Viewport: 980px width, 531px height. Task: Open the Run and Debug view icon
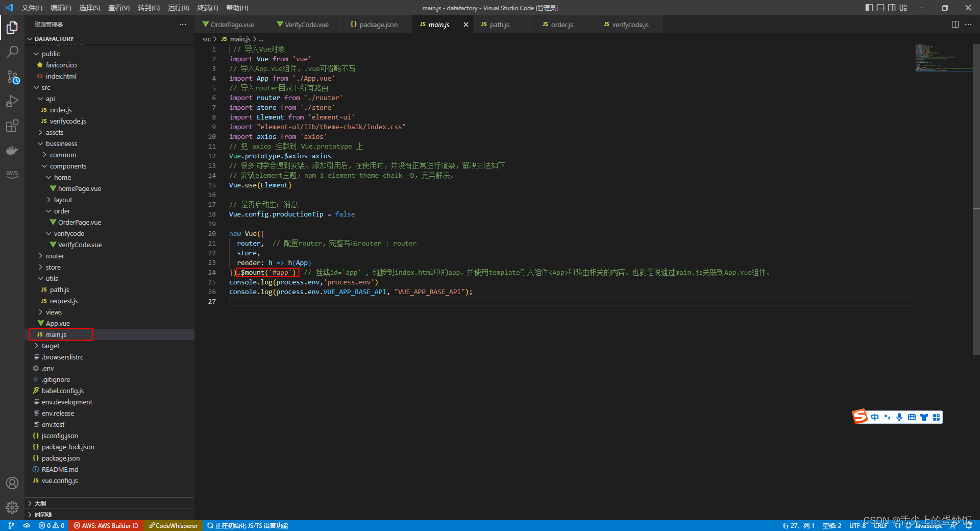(12, 101)
